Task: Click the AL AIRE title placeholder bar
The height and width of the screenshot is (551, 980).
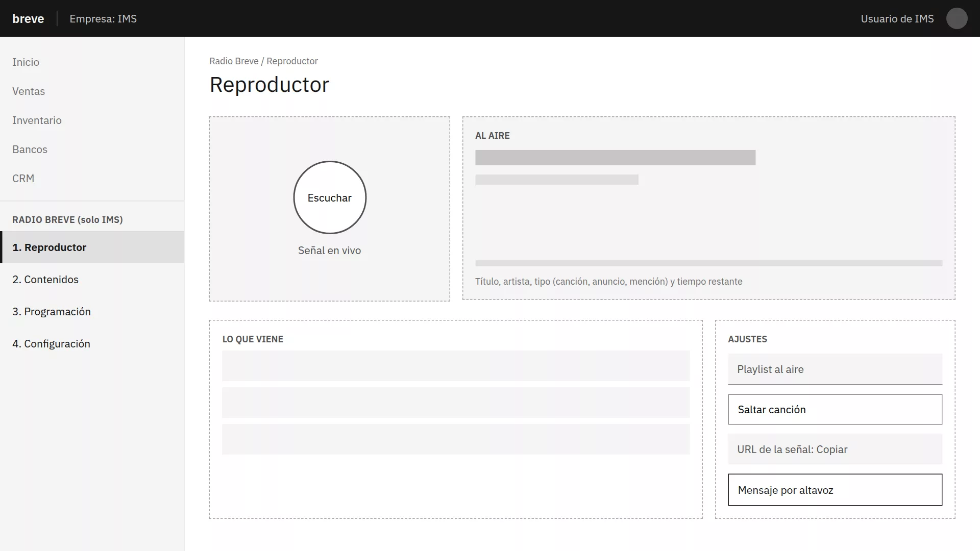Action: 615,158
